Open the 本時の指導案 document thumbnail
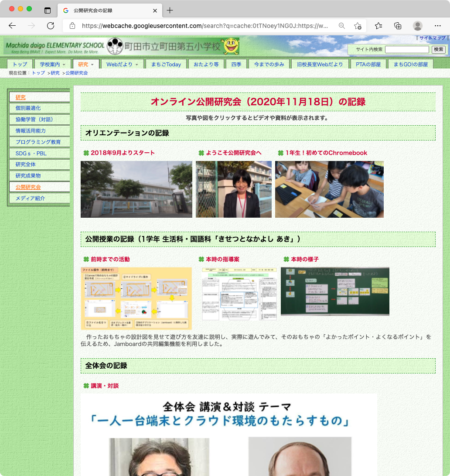The height and width of the screenshot is (476, 450). (x=239, y=294)
